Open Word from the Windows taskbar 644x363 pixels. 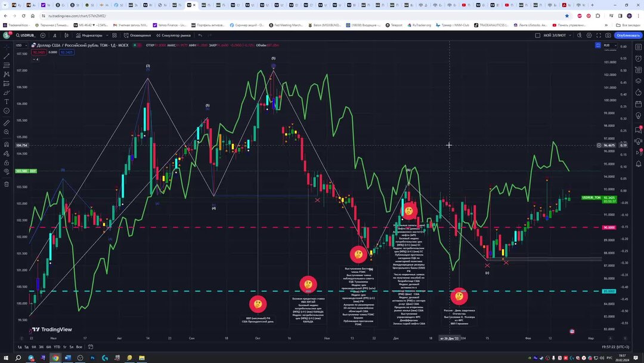point(67,358)
